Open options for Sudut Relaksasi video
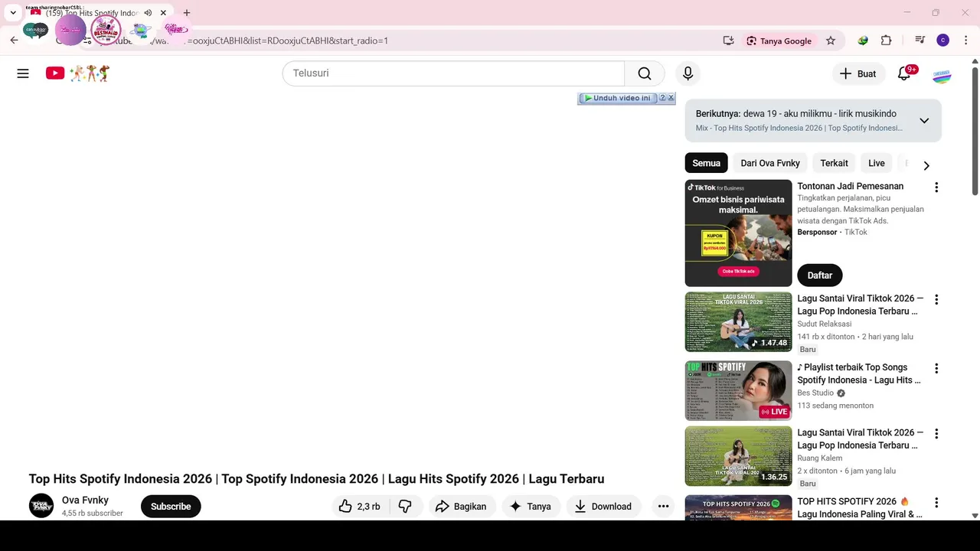The width and height of the screenshot is (980, 551). 936,300
